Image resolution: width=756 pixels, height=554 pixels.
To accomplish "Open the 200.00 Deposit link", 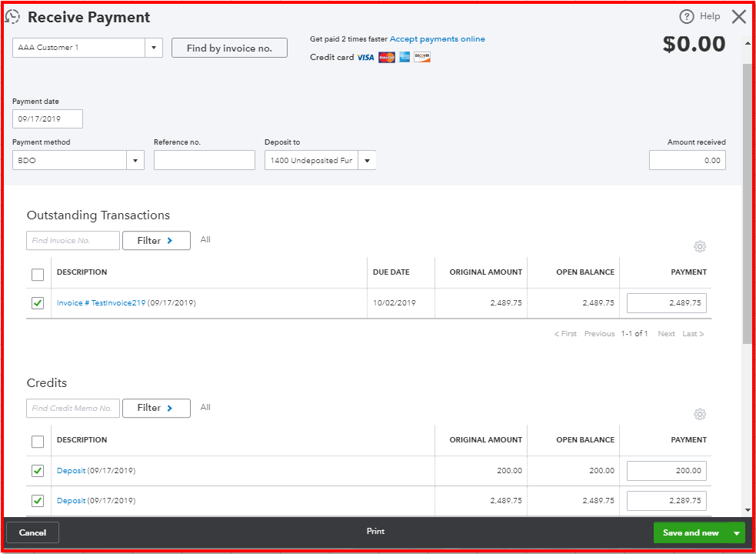I will tap(71, 470).
